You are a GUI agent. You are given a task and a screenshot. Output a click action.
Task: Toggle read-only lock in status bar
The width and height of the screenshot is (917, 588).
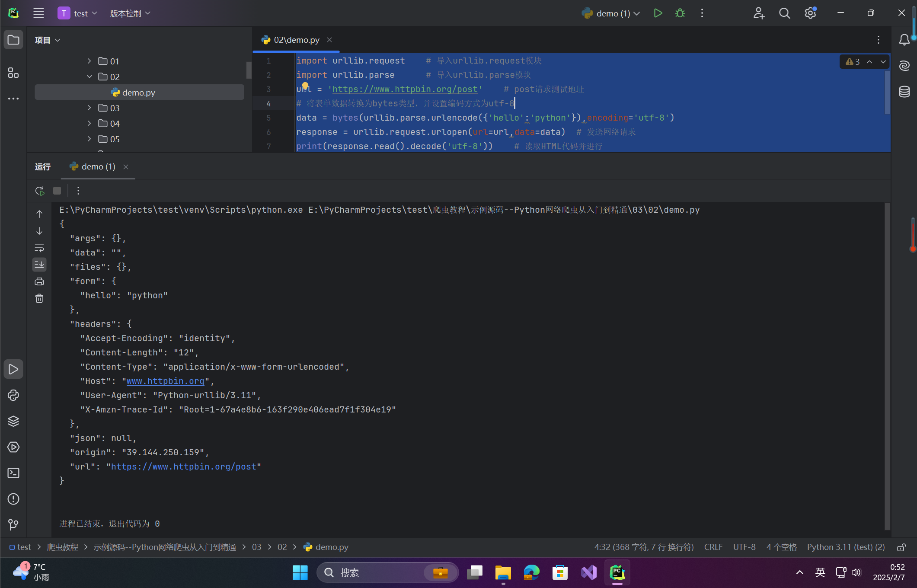click(x=901, y=547)
